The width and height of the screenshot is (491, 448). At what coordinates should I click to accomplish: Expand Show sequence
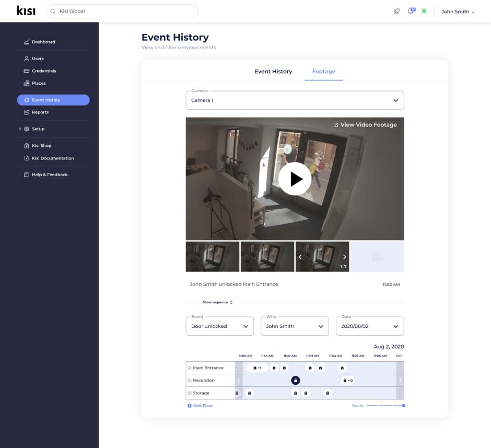click(x=218, y=302)
